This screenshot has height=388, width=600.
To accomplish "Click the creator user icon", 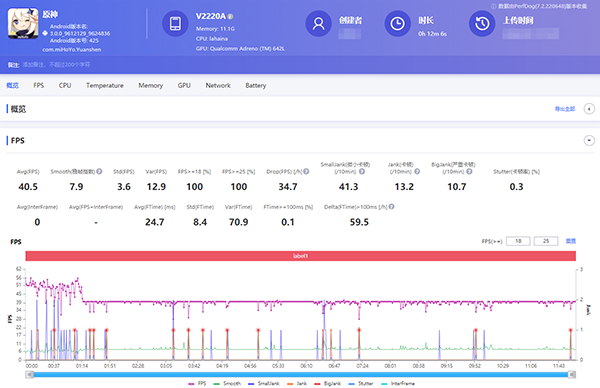I will point(318,23).
